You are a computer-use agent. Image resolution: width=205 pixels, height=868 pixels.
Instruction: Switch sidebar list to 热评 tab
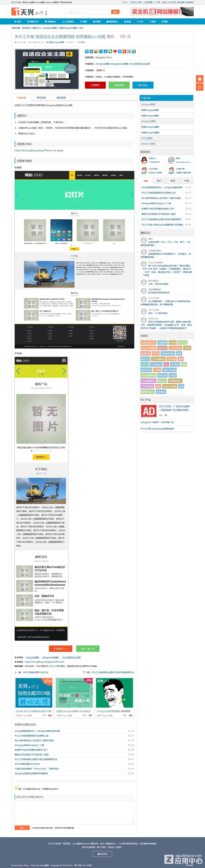click(x=173, y=181)
